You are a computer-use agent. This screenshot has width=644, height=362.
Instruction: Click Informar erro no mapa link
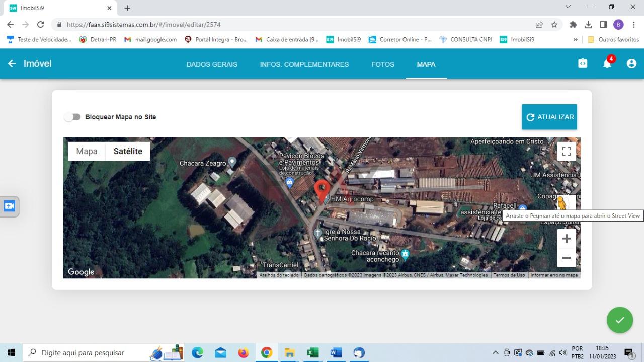pos(554,275)
